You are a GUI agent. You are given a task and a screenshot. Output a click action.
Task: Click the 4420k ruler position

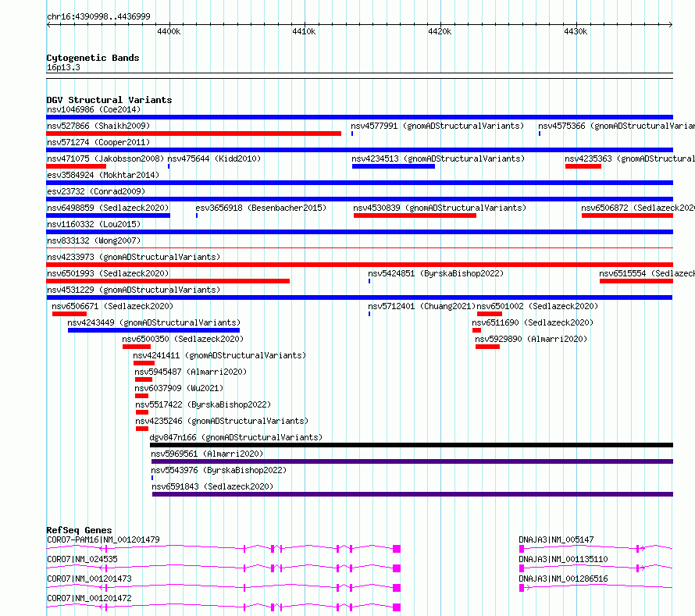point(440,31)
